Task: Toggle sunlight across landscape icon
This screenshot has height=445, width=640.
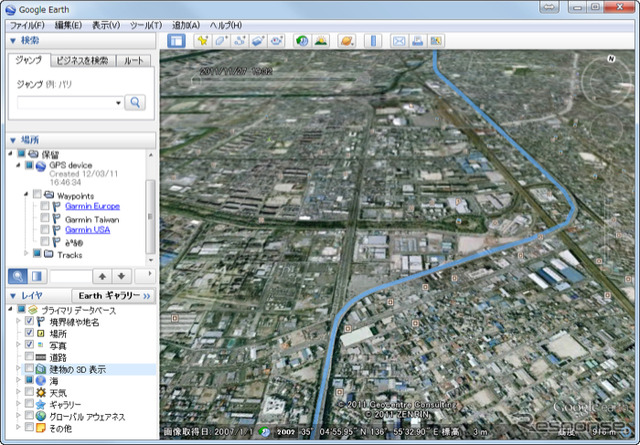Action: [x=321, y=41]
